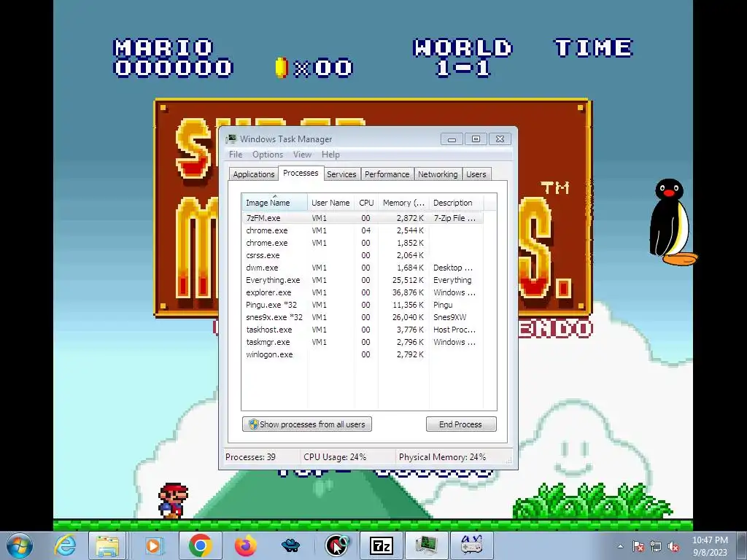747x560 pixels.
Task: Sort by CPU column header
Action: click(x=366, y=203)
